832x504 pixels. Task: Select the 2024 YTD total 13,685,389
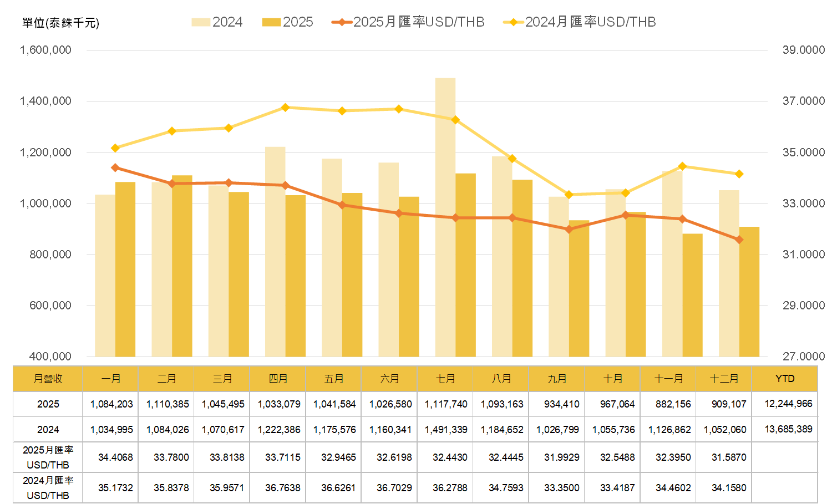click(788, 429)
